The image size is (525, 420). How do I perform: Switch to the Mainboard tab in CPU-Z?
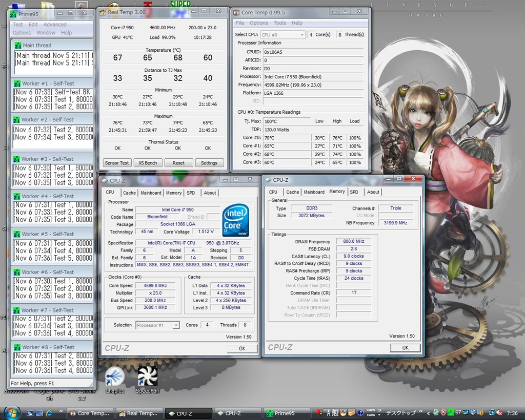pyautogui.click(x=151, y=193)
